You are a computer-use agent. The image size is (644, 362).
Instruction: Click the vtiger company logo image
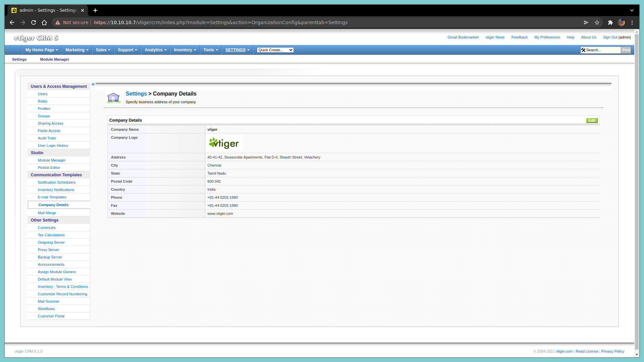224,143
